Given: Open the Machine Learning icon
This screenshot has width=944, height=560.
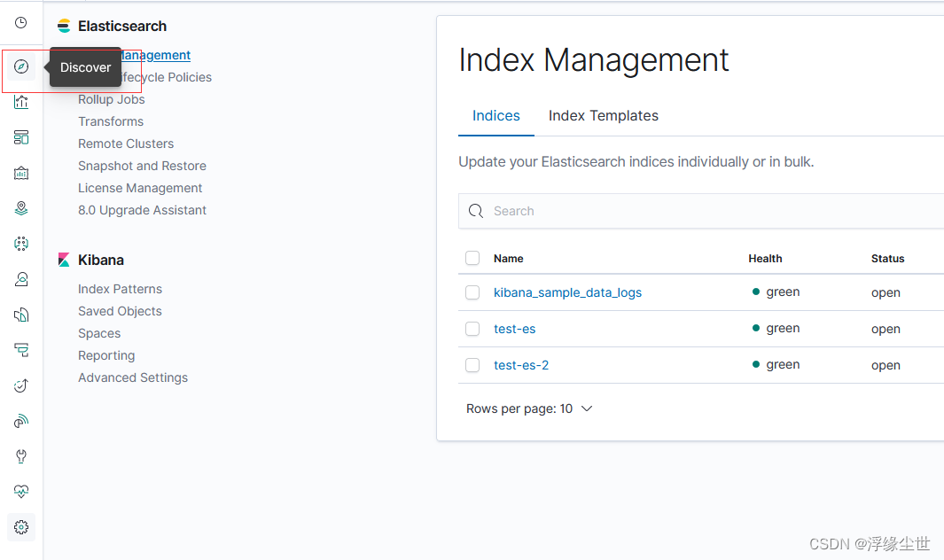Looking at the screenshot, I should click(x=21, y=244).
